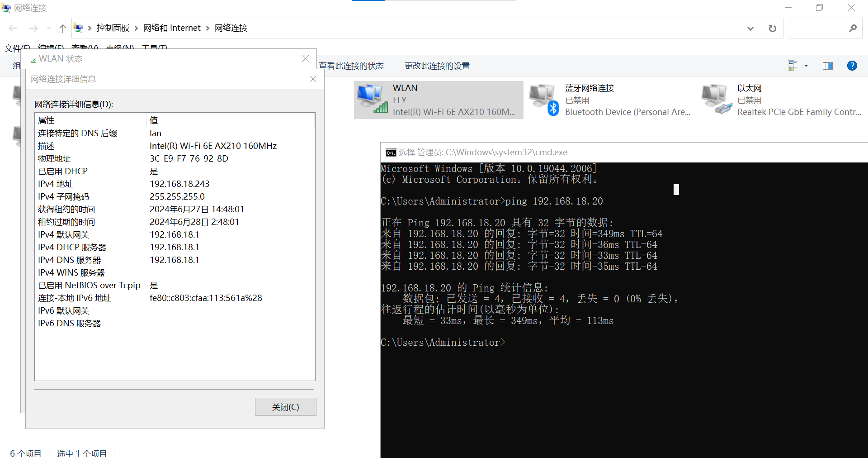
Task: Click the 关闭(C) button
Action: click(285, 407)
